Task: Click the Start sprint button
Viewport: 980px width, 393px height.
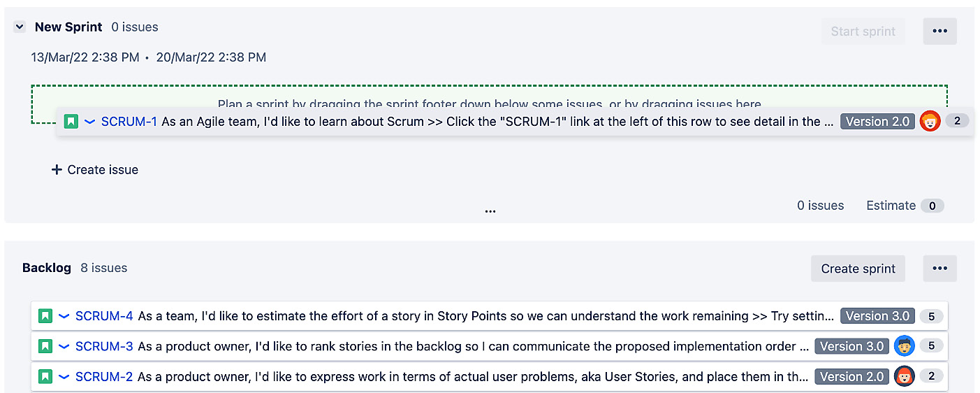Action: point(863,31)
